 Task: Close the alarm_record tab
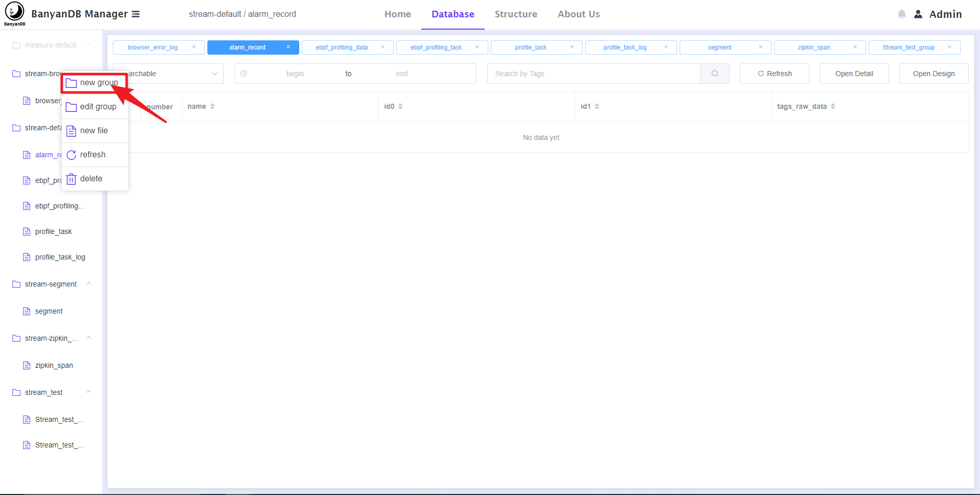click(x=288, y=47)
